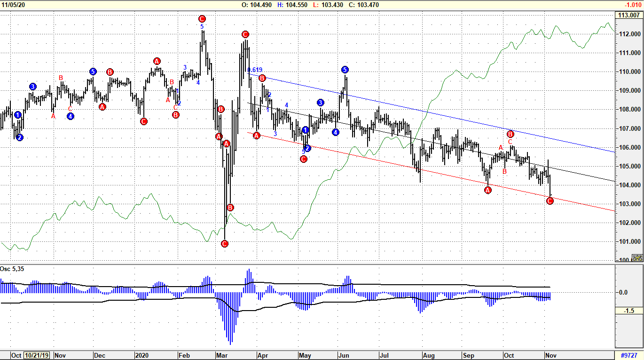Select the blue circled 5 at June peak
This screenshot has height=360, width=644.
pos(345,70)
